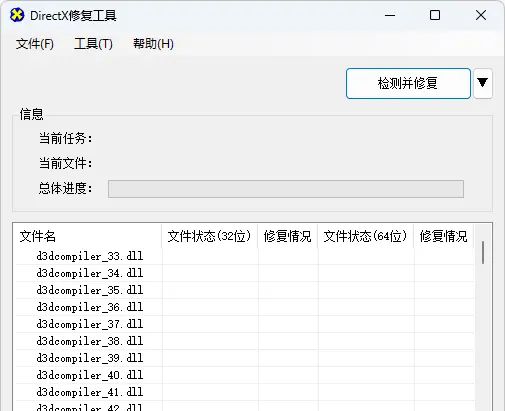This screenshot has width=505, height=411.
Task: Select row d3dcompiler_40.dll
Action: tap(244, 375)
